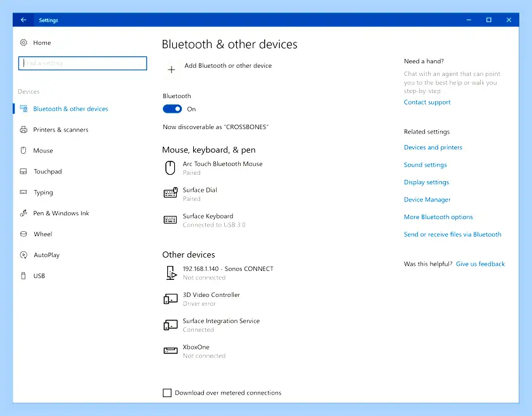Open Devices and printers link

click(433, 148)
